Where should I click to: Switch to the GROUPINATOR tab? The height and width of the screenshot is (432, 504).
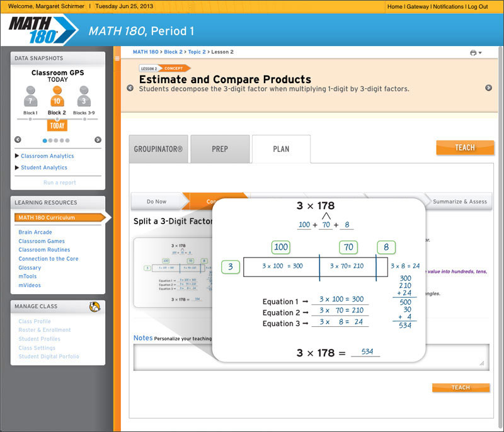159,149
